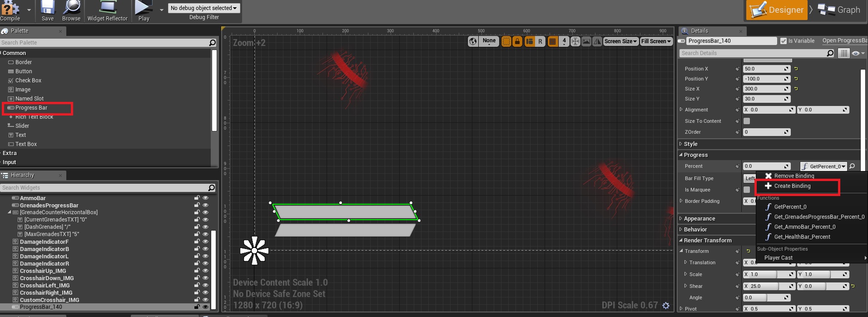Select Get_HealthBar_Percent function binding
The width and height of the screenshot is (868, 317).
802,237
